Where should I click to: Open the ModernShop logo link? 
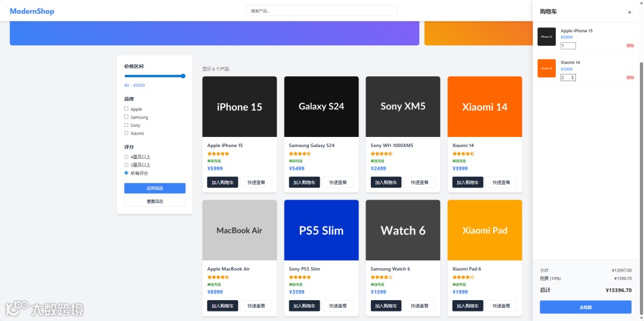32,11
